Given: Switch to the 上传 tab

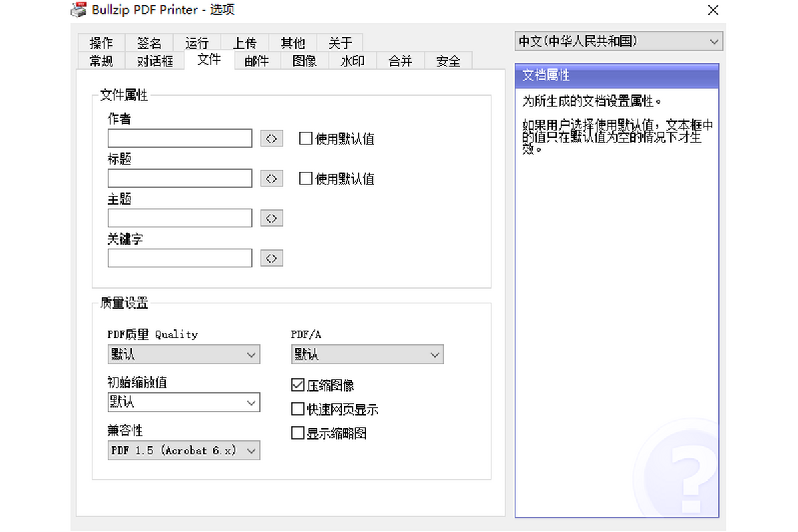Looking at the screenshot, I should click(245, 43).
